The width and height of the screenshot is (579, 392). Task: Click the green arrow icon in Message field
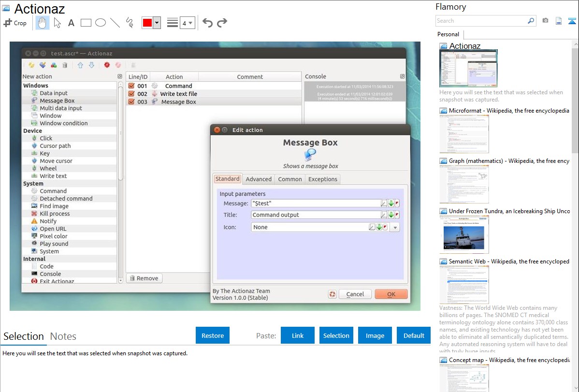point(391,203)
